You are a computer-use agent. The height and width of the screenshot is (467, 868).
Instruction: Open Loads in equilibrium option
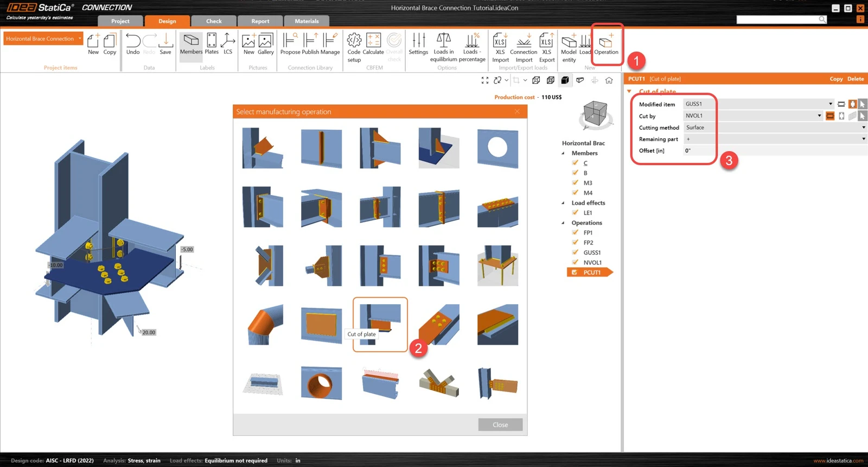click(x=444, y=48)
